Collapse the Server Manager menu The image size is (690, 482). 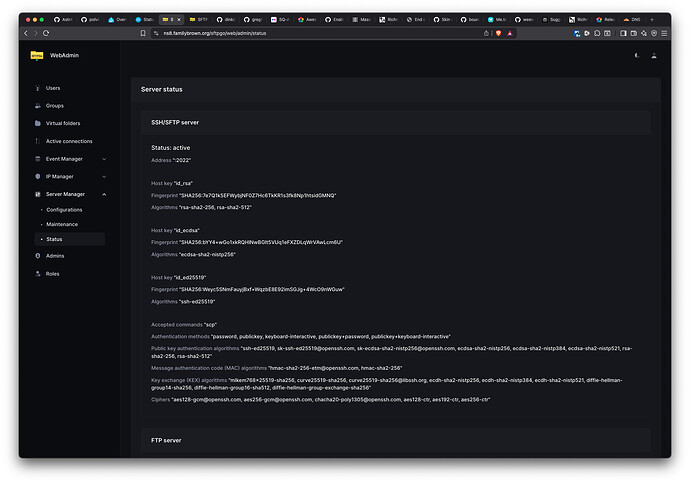coord(70,194)
